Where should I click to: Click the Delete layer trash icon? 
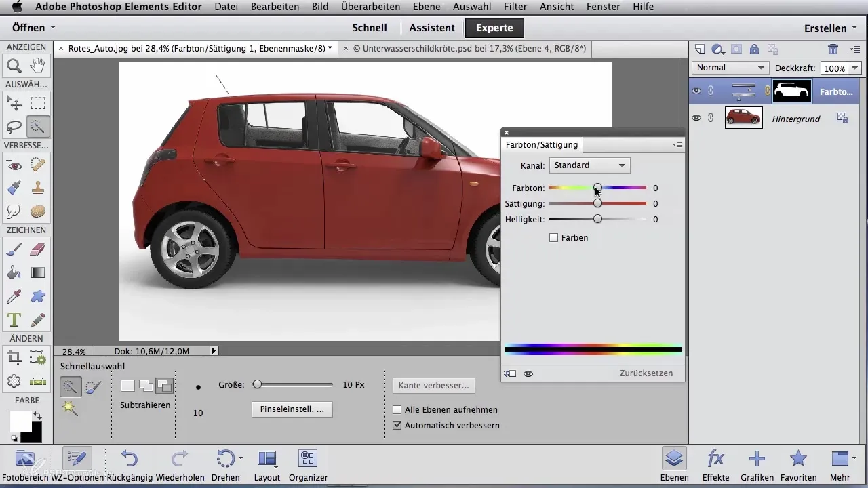[x=833, y=49]
